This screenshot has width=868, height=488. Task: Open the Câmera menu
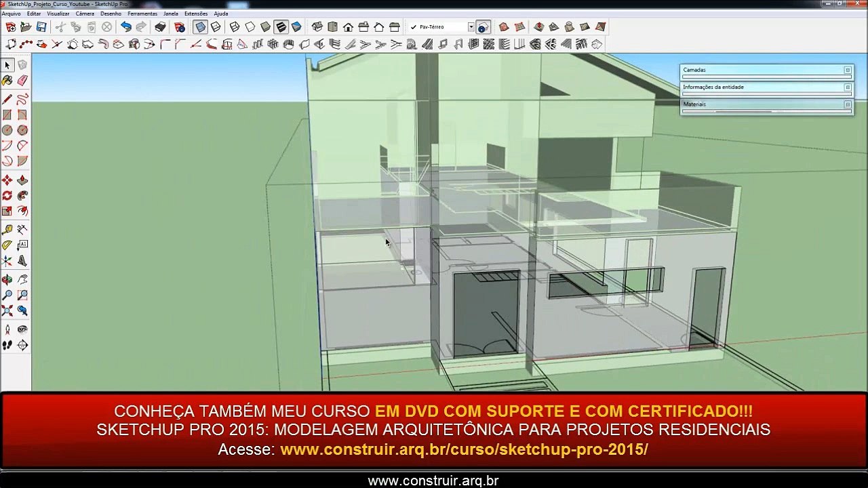(85, 14)
